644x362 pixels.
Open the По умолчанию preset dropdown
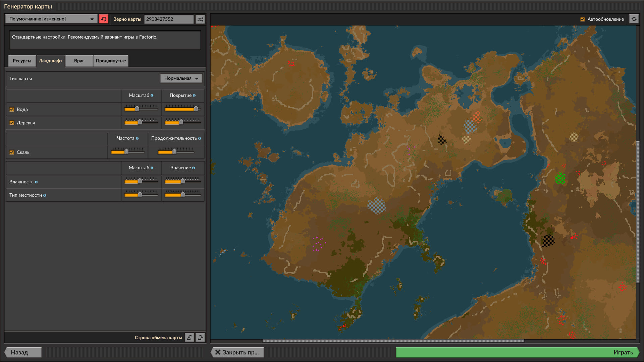point(51,19)
